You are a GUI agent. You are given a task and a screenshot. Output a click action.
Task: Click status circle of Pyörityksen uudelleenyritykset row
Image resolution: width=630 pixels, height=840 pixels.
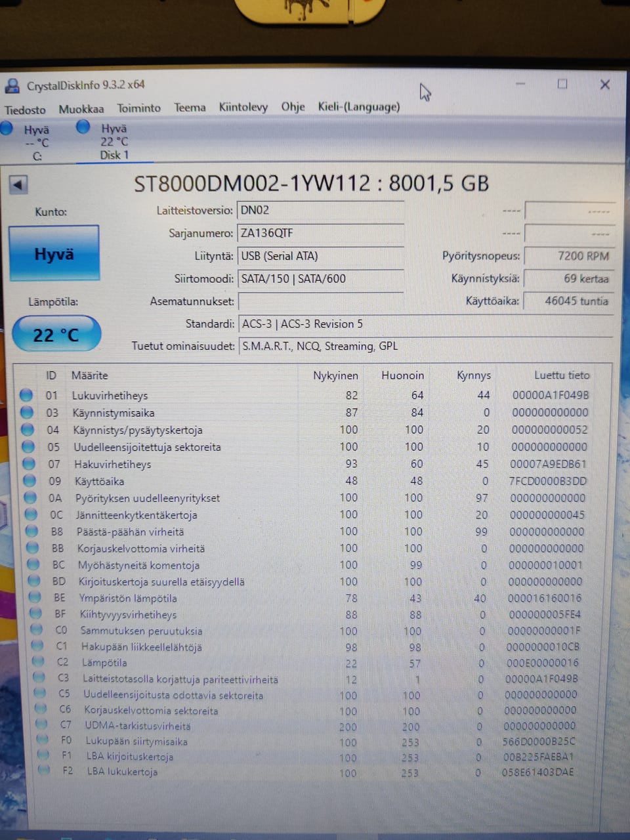(x=30, y=497)
